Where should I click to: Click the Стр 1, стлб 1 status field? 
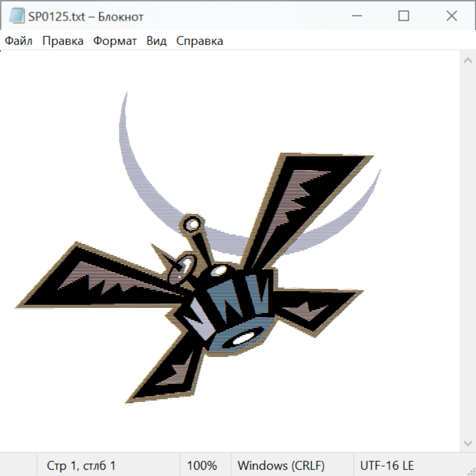81,465
